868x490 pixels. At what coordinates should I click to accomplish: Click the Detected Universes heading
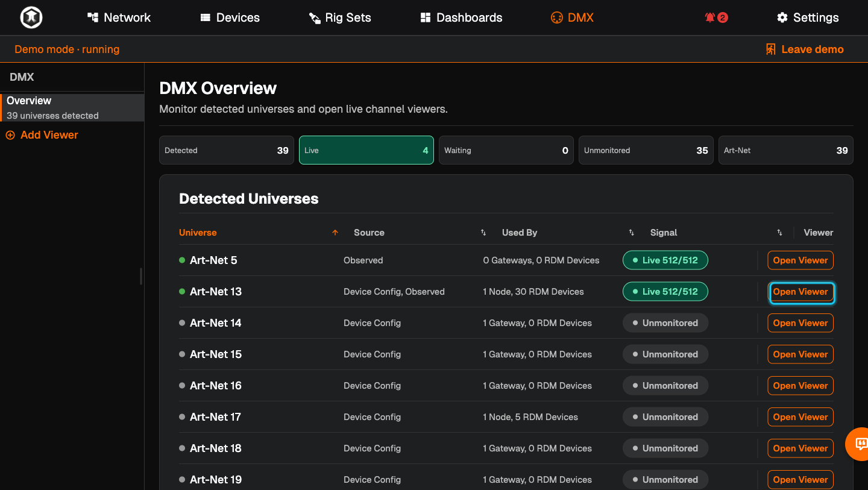point(249,199)
